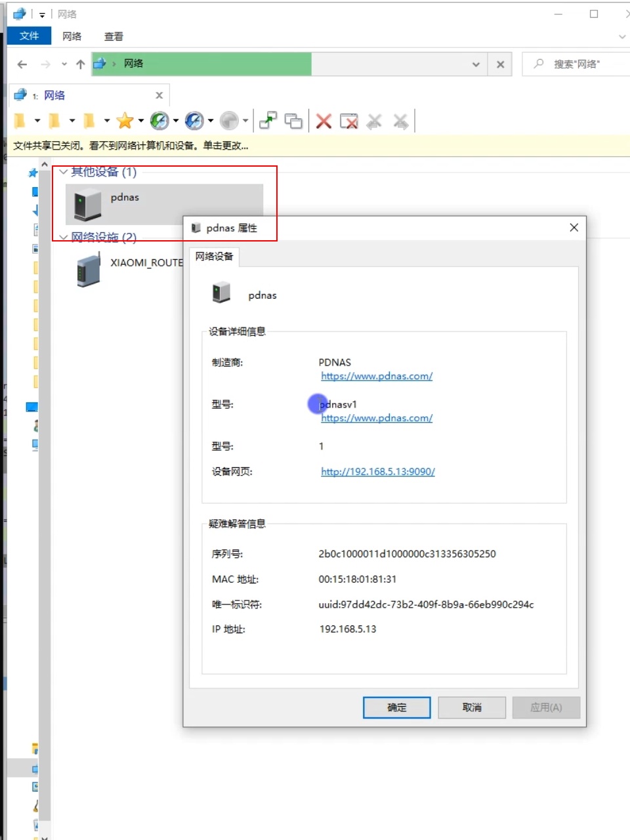Click the forward arrow in navigation bar

45,64
